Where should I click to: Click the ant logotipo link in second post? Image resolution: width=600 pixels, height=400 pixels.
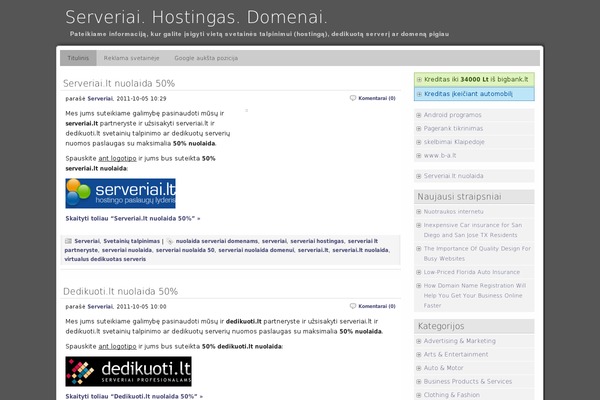(x=117, y=346)
